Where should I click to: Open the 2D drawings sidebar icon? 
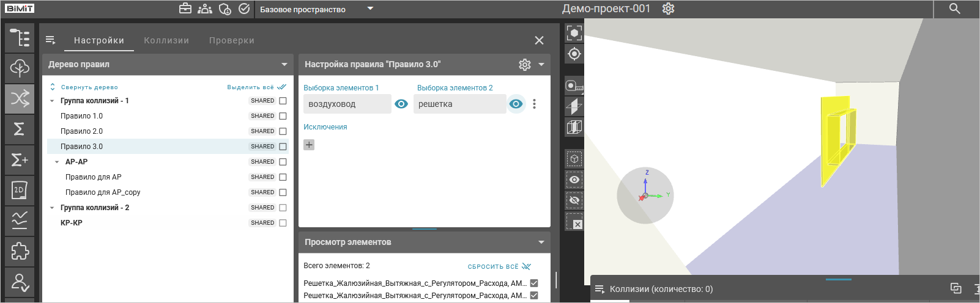coord(20,190)
